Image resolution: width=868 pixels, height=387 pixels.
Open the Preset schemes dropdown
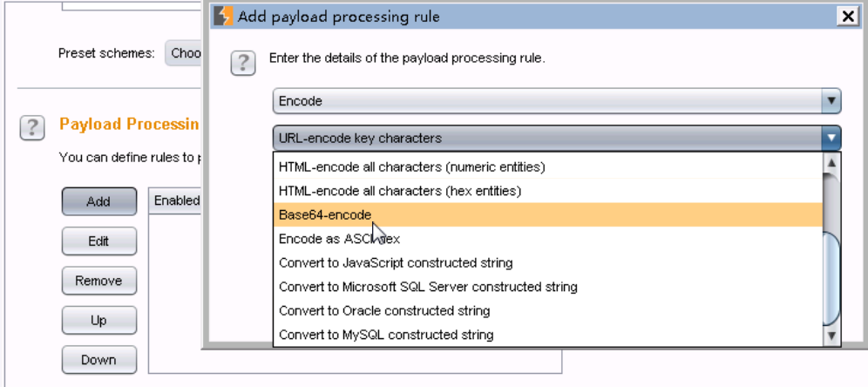pyautogui.click(x=184, y=54)
